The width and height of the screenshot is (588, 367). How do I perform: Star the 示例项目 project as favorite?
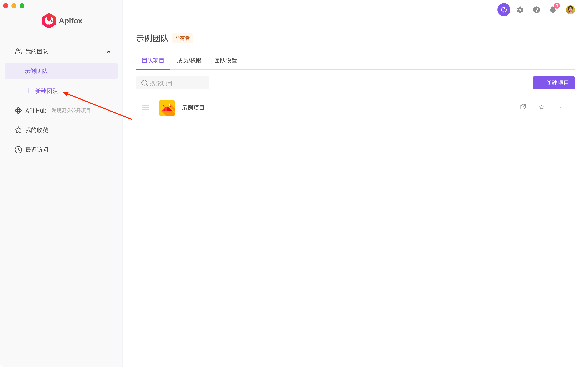click(x=542, y=107)
